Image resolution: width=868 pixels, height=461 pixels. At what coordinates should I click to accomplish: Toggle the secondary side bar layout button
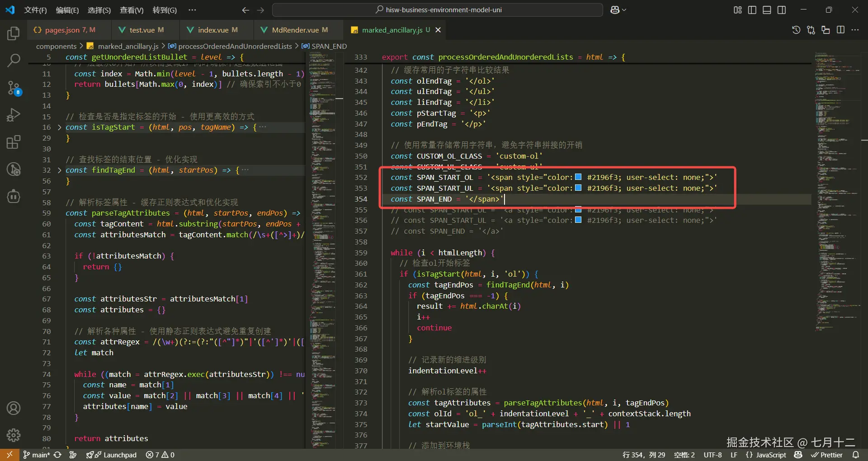click(x=782, y=10)
